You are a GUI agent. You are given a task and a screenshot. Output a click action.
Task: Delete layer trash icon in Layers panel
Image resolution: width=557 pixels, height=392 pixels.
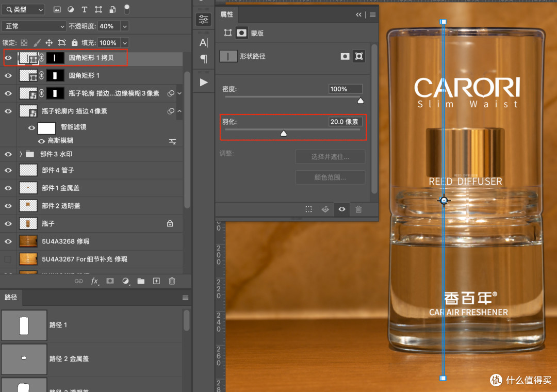pos(172,281)
